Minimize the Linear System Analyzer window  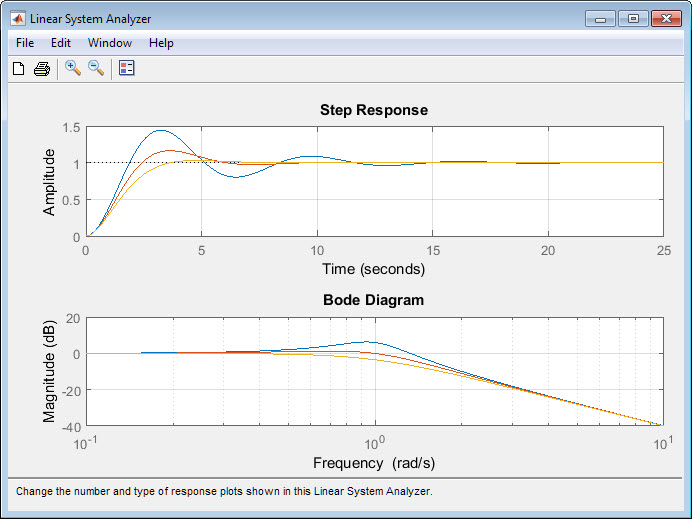click(600, 18)
